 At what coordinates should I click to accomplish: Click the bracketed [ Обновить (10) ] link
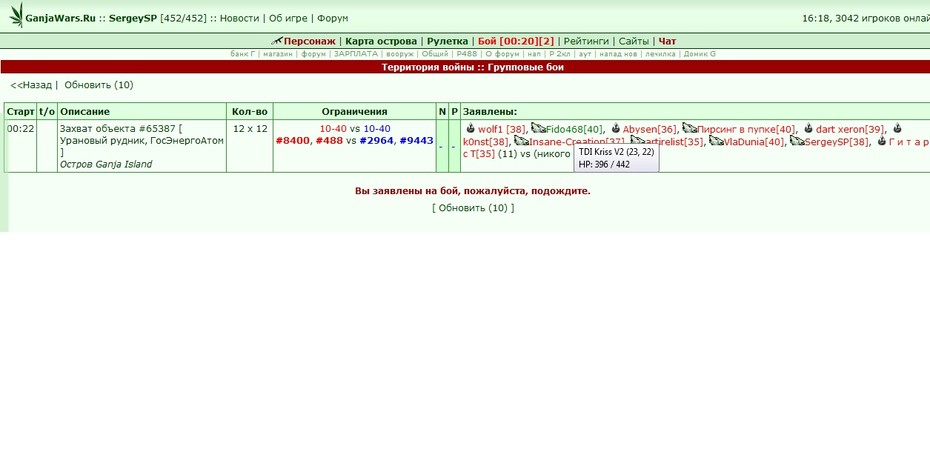coord(473,208)
